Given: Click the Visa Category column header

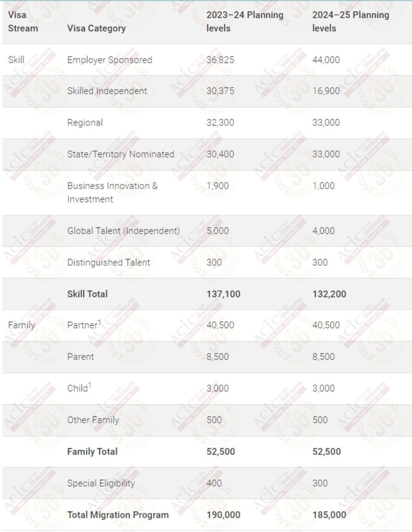Looking at the screenshot, I should pyautogui.click(x=96, y=28).
